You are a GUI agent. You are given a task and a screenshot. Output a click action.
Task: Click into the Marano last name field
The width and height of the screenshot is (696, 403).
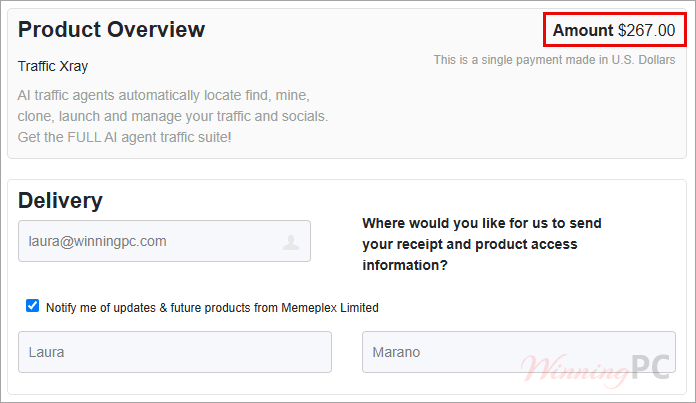coord(519,352)
